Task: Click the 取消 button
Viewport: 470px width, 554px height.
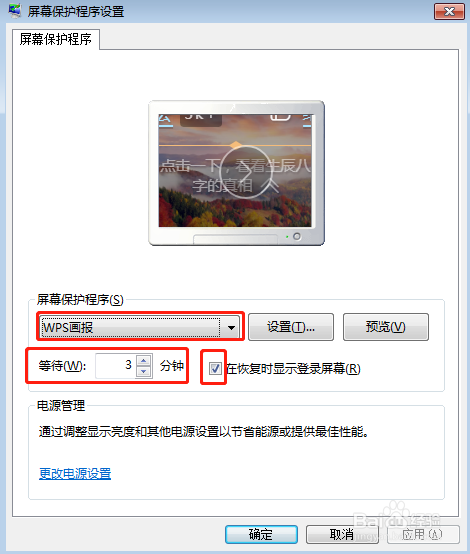Action: point(342,534)
